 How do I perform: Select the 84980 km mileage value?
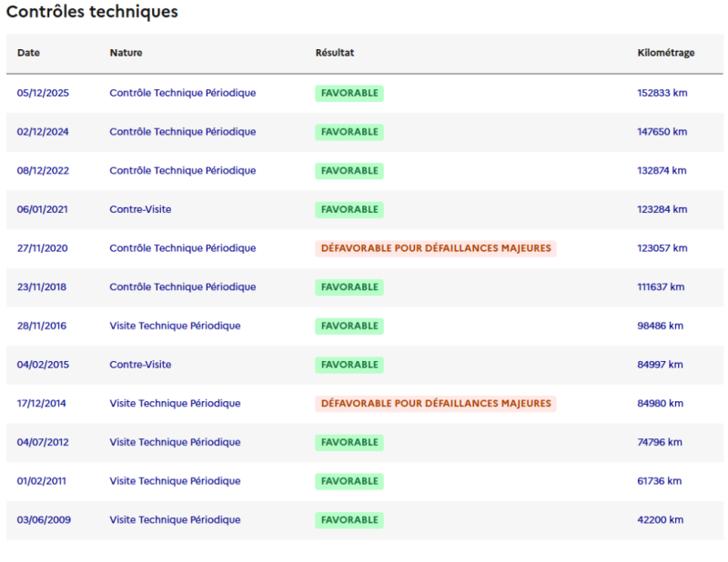click(661, 403)
